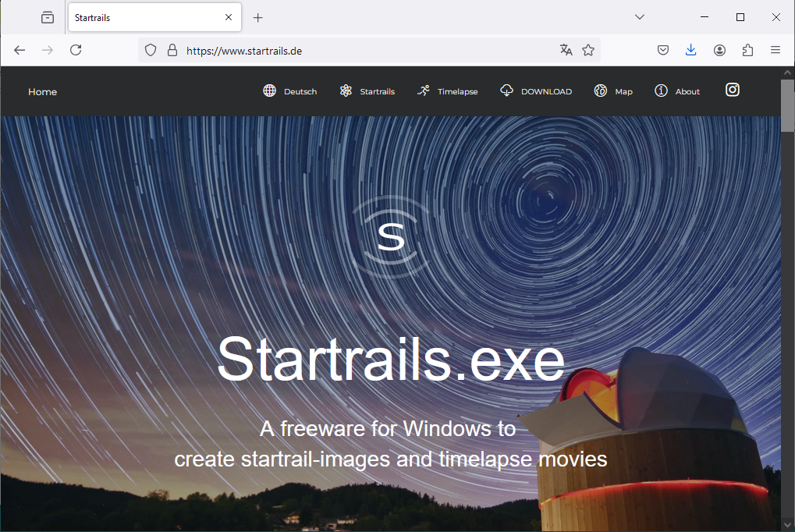Viewport: 795px width, 532px height.
Task: Open the Home nav link
Action: (43, 92)
